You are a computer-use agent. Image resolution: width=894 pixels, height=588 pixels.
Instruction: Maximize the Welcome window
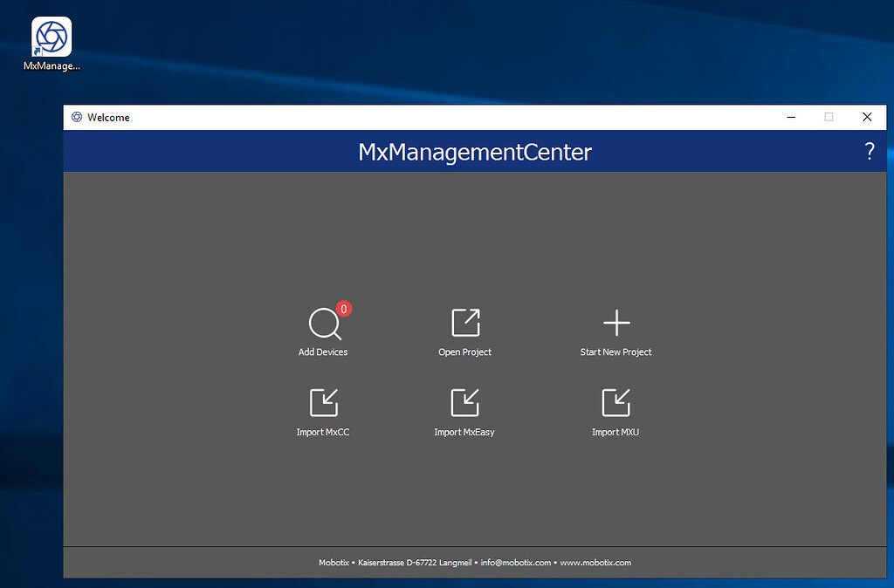(829, 117)
